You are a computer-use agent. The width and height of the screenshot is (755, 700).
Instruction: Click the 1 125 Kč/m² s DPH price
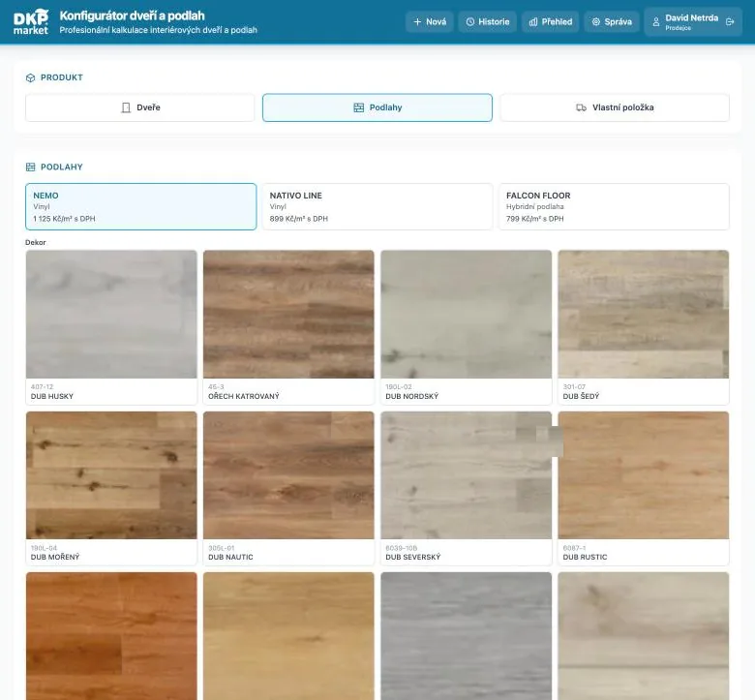(x=64, y=219)
